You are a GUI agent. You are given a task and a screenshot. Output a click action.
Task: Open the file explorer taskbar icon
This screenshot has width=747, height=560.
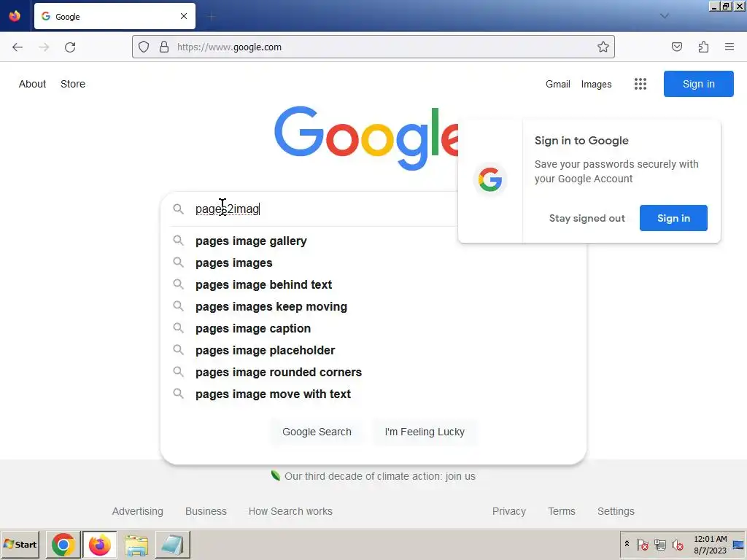coord(136,545)
